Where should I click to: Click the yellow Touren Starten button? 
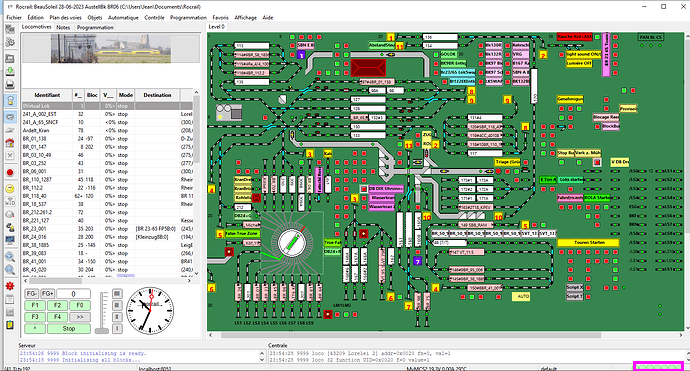coord(588,242)
